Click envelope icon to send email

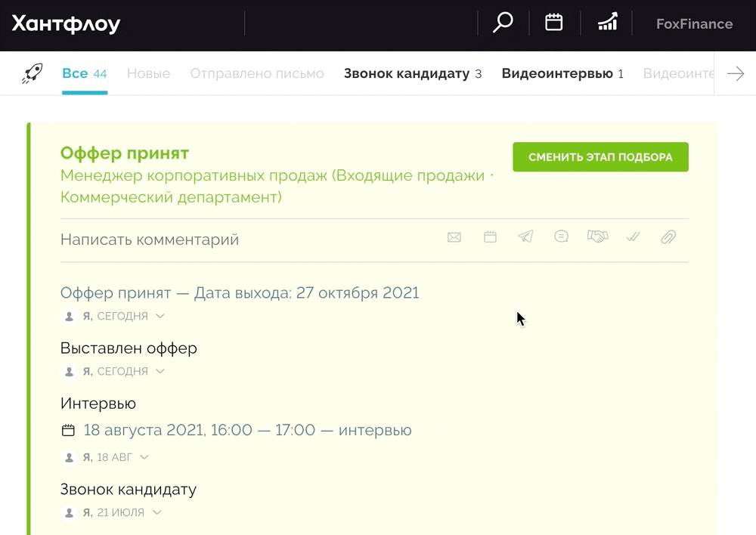pyautogui.click(x=454, y=237)
